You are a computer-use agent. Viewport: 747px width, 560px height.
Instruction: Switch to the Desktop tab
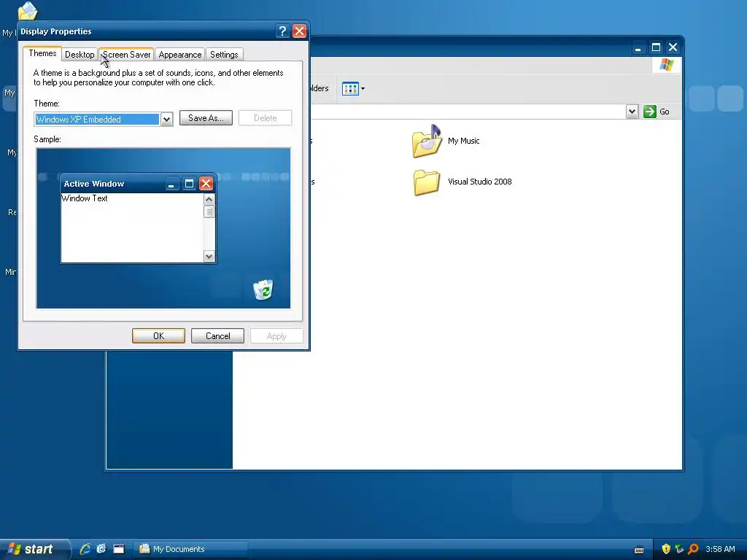click(x=80, y=55)
